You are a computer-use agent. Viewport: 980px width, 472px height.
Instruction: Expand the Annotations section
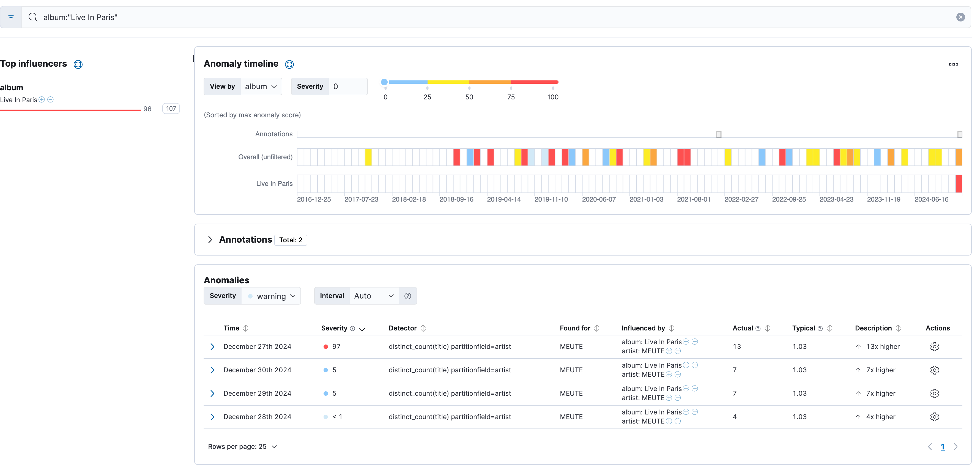(x=210, y=240)
